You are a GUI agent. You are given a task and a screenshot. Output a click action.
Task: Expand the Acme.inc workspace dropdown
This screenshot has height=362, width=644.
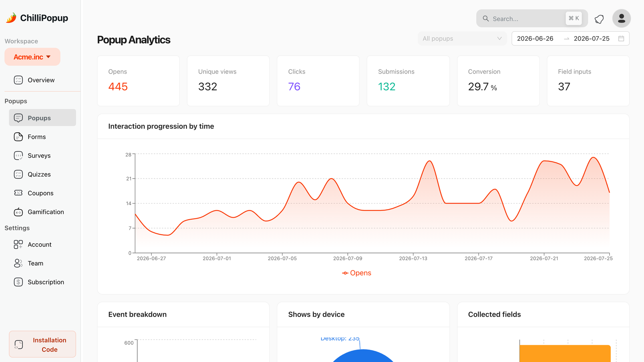click(x=33, y=57)
